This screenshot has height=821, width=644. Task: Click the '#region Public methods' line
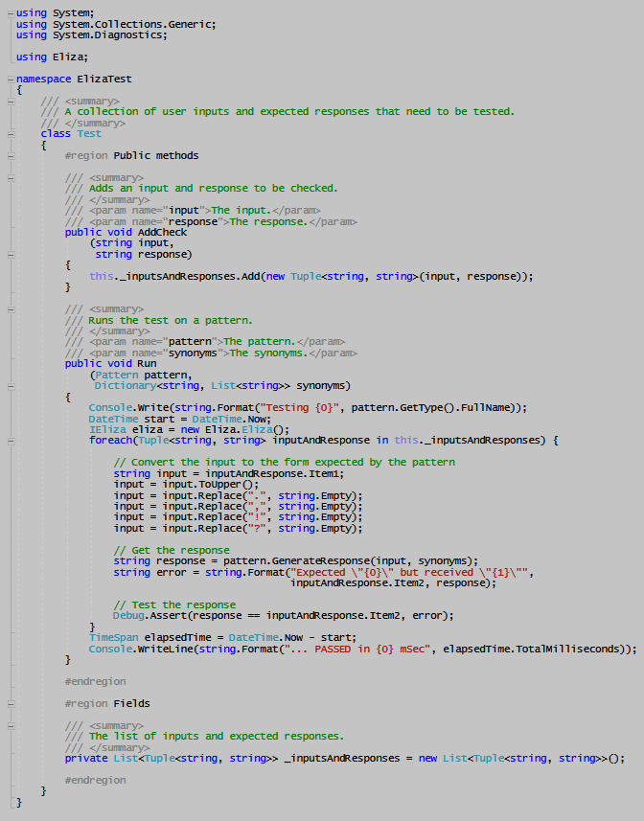tap(132, 155)
